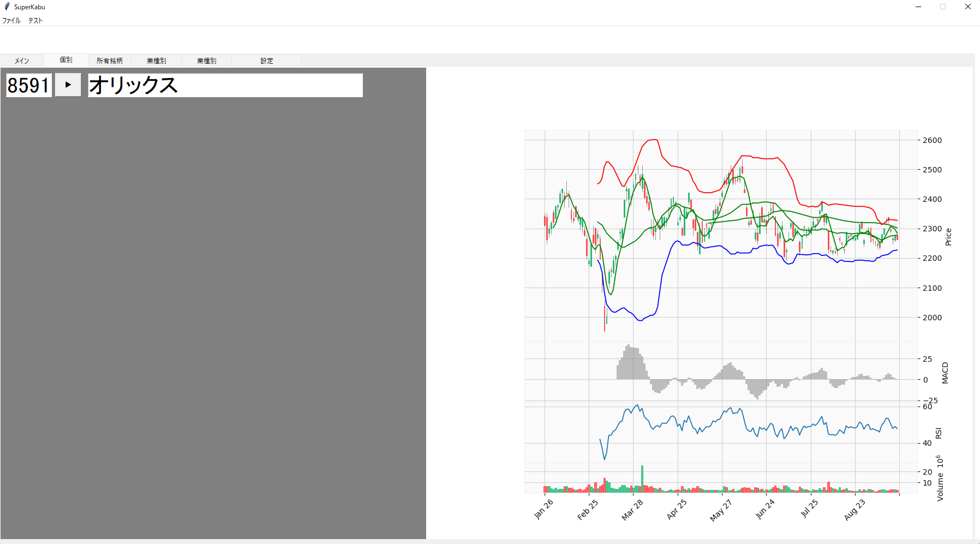Image resolution: width=980 pixels, height=544 pixels.
Task: Click the オリックス company name field
Action: pos(225,85)
